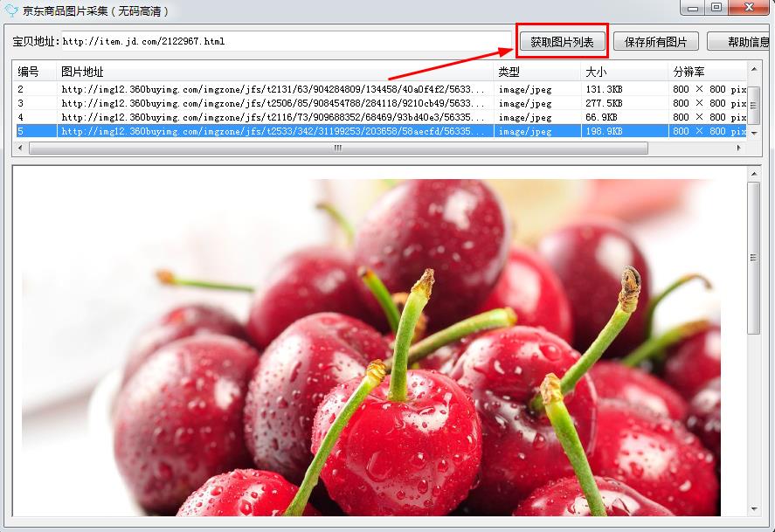775x532 pixels.
Task: Focus the 宝贝地址 URL input field
Action: point(286,42)
